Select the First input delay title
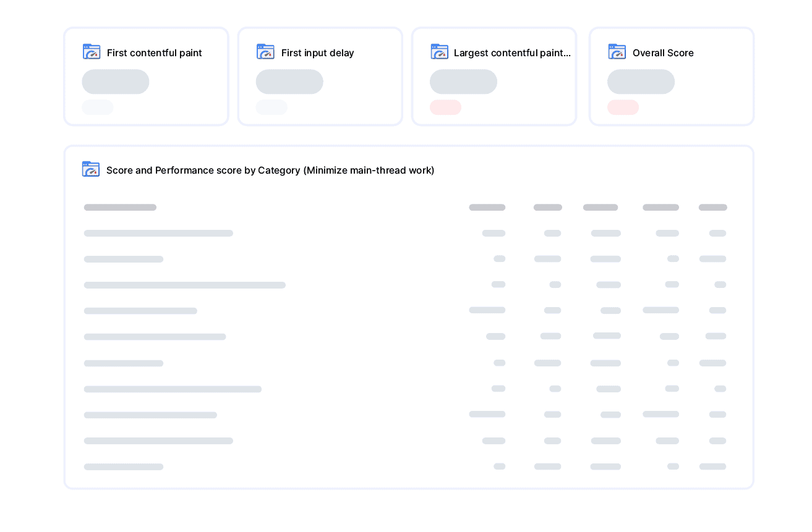The height and width of the screenshot is (532, 812). click(318, 53)
